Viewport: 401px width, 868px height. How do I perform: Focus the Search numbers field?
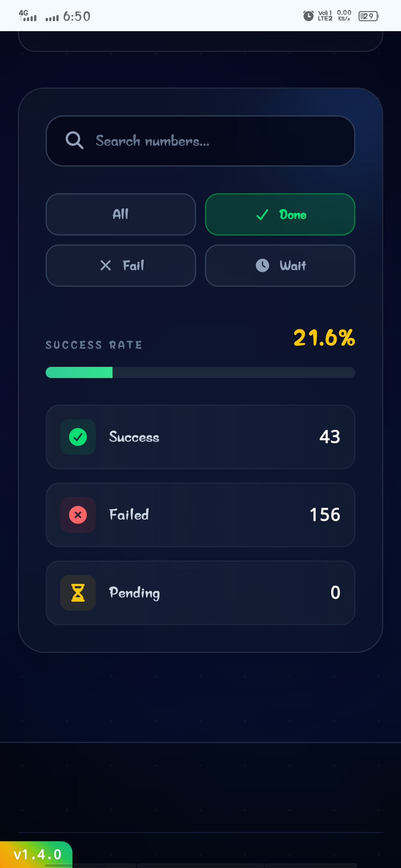pyautogui.click(x=208, y=141)
